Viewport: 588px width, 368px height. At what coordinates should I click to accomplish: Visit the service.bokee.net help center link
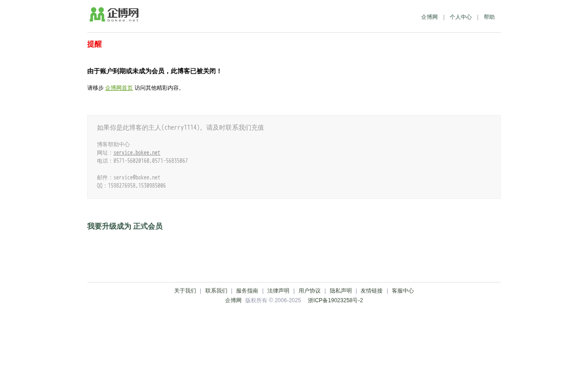pos(137,153)
